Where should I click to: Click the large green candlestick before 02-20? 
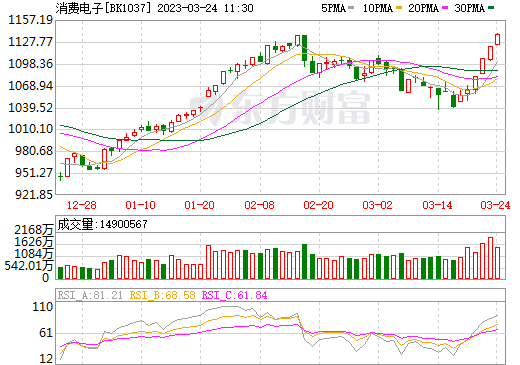click(x=304, y=48)
